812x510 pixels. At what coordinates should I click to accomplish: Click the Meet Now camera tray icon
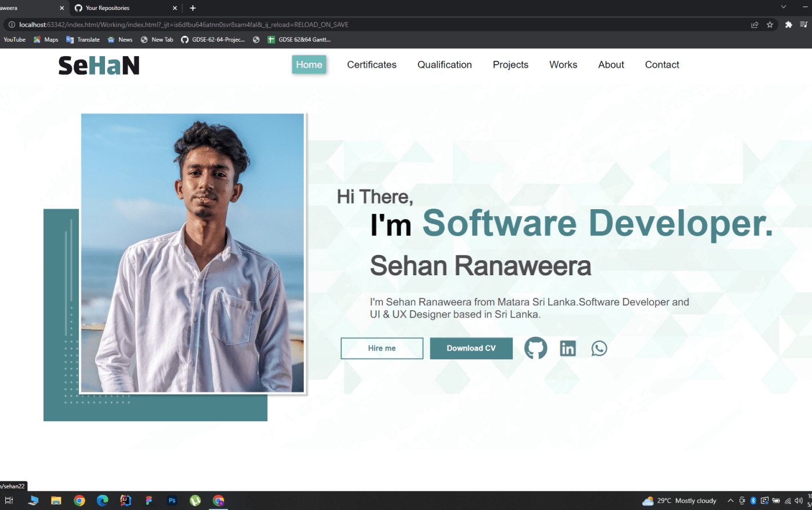point(742,501)
